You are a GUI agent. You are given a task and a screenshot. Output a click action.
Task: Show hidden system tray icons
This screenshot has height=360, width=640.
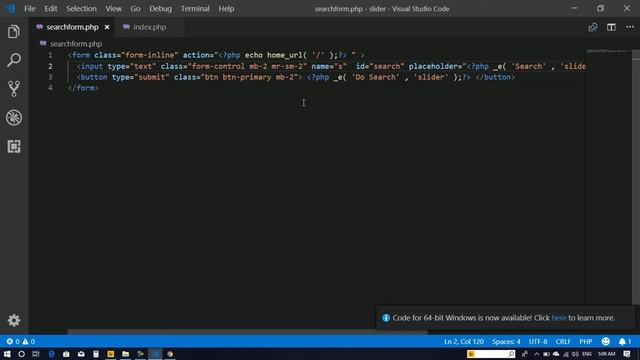tap(536, 354)
